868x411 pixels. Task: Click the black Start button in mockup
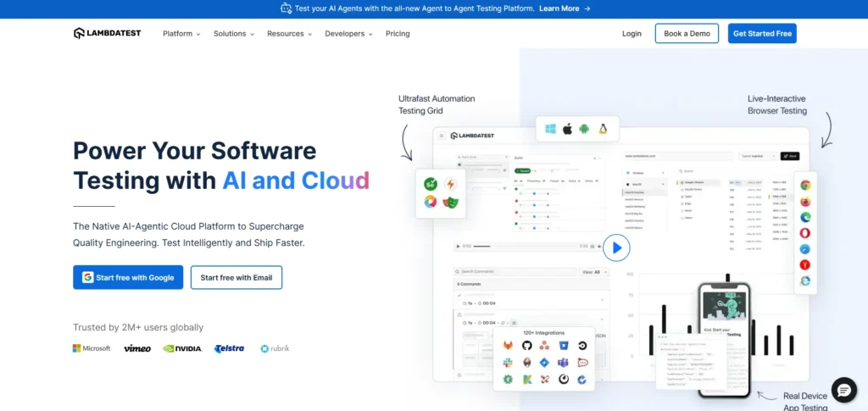[790, 156]
